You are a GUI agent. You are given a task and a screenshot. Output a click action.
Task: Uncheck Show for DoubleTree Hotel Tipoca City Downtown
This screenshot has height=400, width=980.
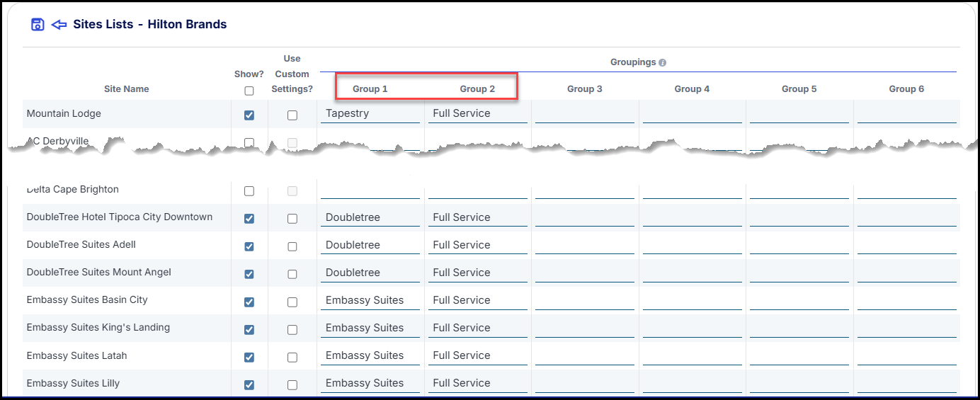click(249, 219)
